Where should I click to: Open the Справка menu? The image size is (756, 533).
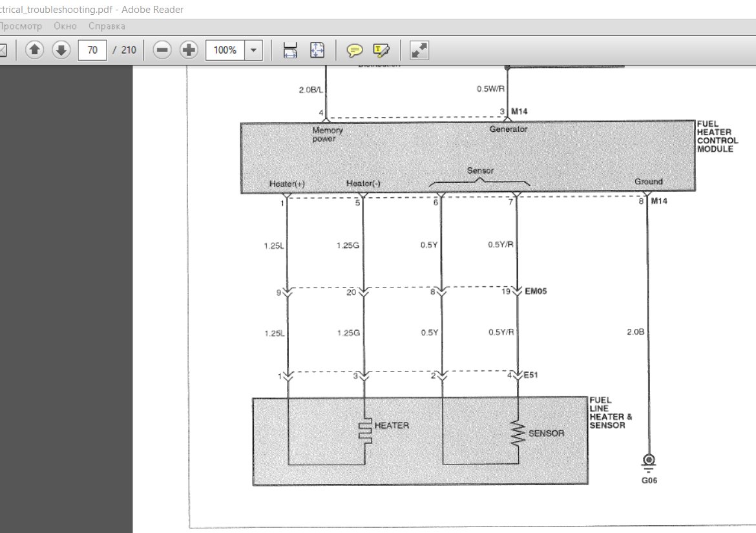click(107, 26)
